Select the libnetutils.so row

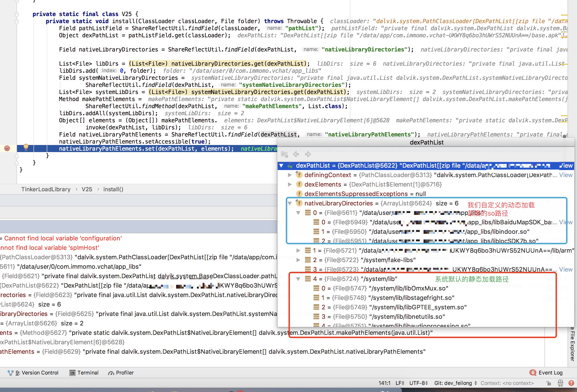click(x=426, y=316)
